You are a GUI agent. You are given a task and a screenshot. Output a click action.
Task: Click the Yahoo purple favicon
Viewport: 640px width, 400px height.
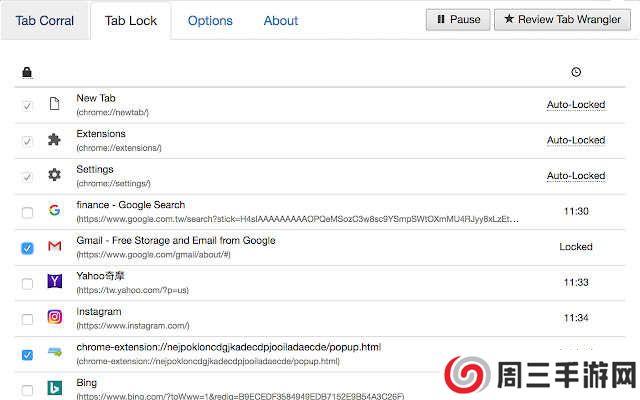(55, 283)
